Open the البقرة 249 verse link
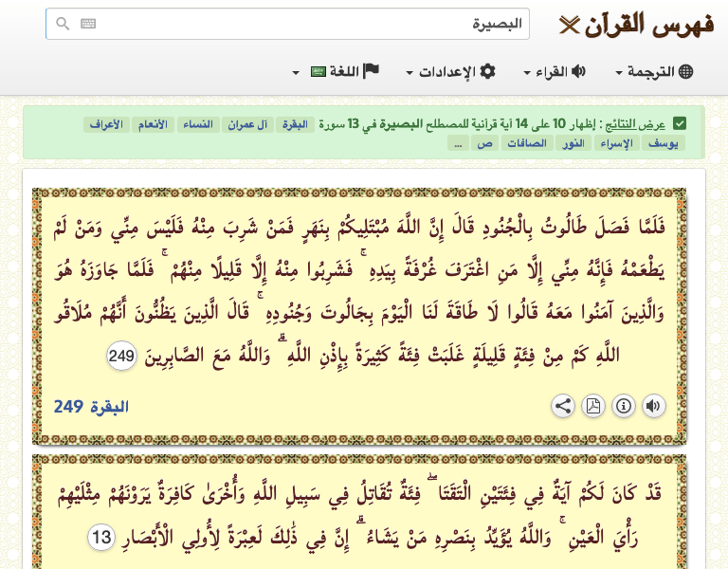The height and width of the screenshot is (569, 728). 91,407
